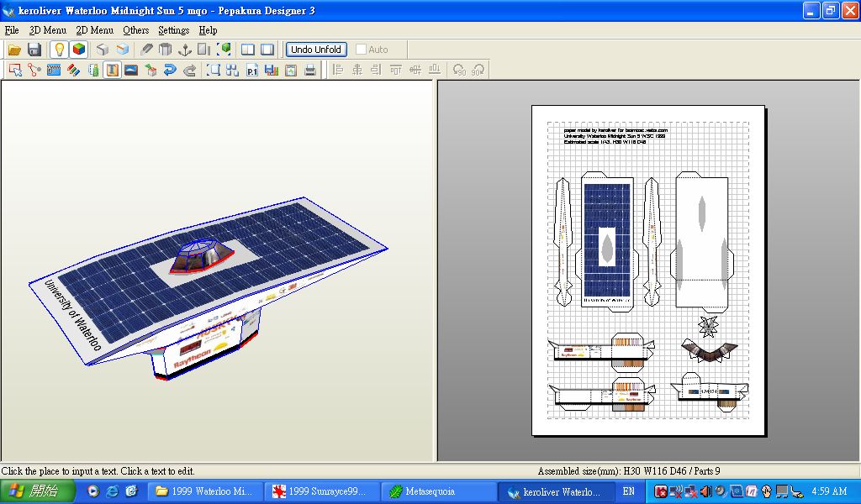Click the media player quick launch icon
Screen dimensions: 861x504
93,491
